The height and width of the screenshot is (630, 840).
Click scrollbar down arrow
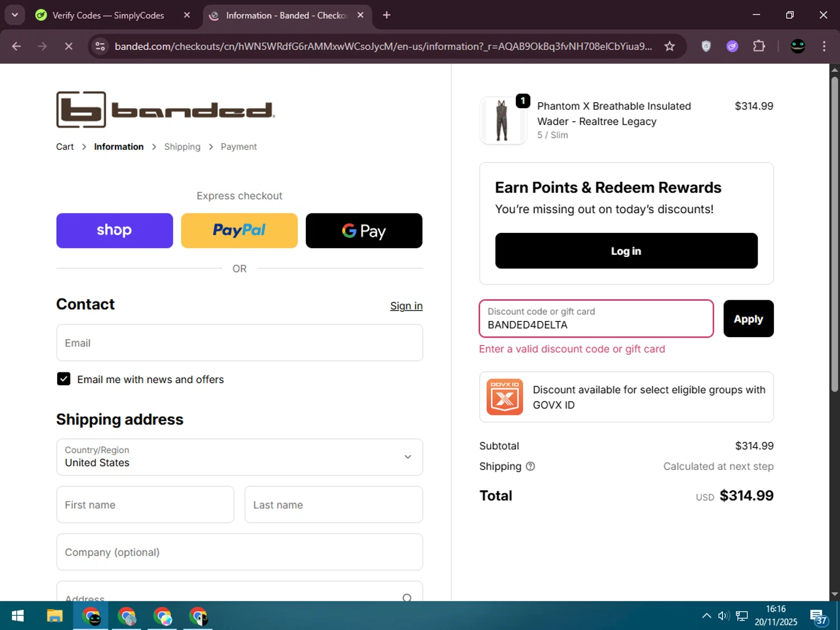tap(834, 594)
